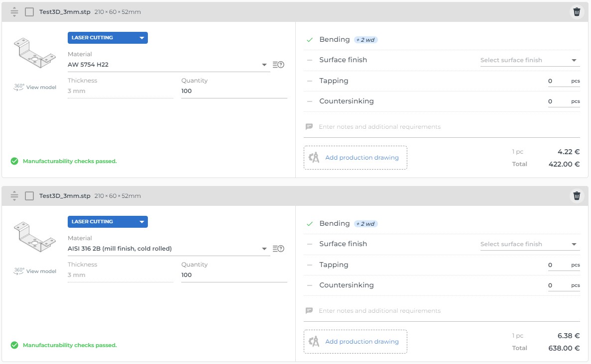Click the 360° view icon of the first part

19,87
